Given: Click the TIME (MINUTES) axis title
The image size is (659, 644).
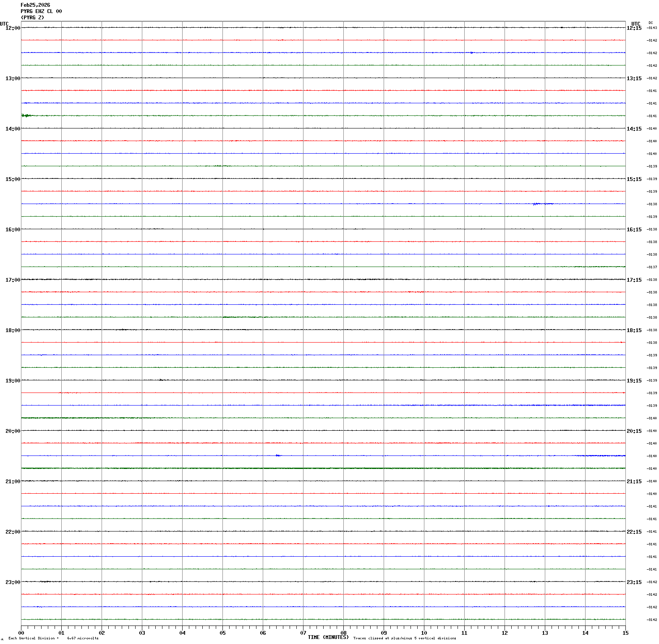Looking at the screenshot, I should (x=328, y=637).
